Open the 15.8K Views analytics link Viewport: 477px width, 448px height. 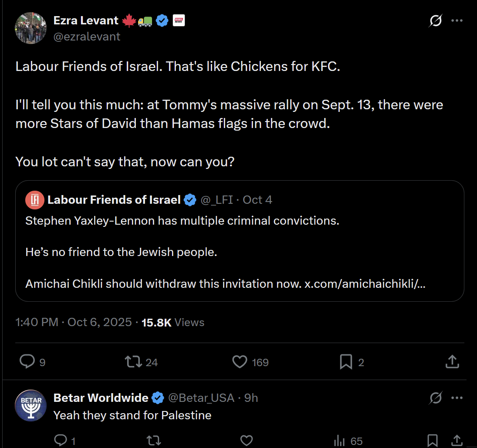(173, 322)
